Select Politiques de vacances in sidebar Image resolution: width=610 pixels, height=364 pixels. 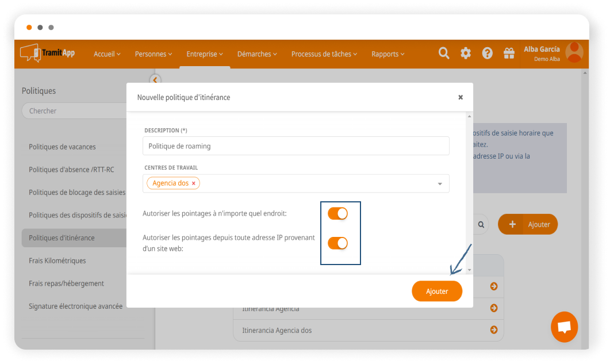[62, 147]
